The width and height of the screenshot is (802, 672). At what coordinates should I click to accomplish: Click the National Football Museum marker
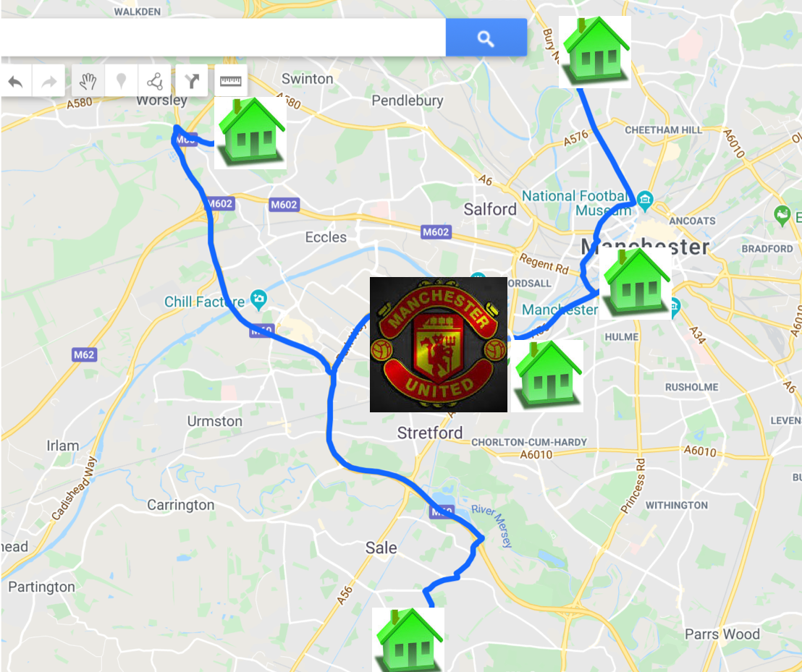[x=646, y=200]
